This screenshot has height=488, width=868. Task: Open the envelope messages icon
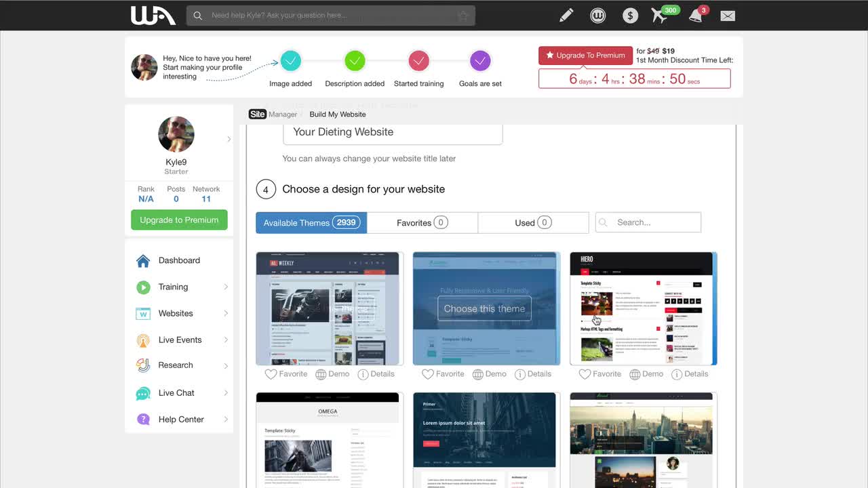[x=728, y=16]
